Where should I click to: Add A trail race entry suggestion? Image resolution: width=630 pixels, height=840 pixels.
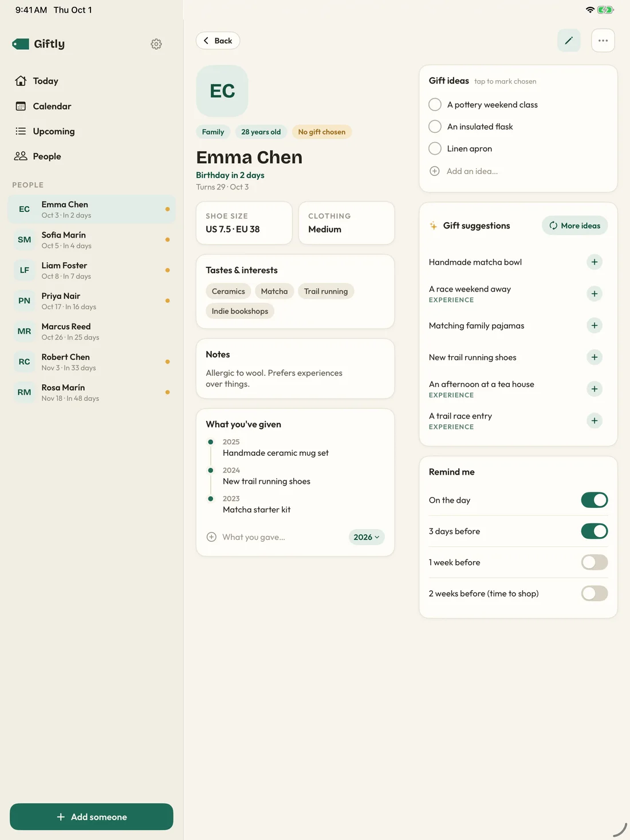click(594, 421)
